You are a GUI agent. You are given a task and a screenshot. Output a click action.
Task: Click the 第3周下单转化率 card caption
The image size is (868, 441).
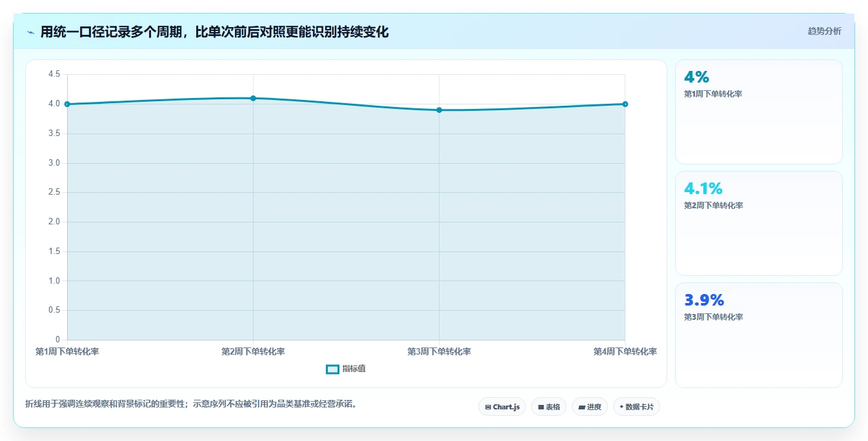[x=713, y=317]
